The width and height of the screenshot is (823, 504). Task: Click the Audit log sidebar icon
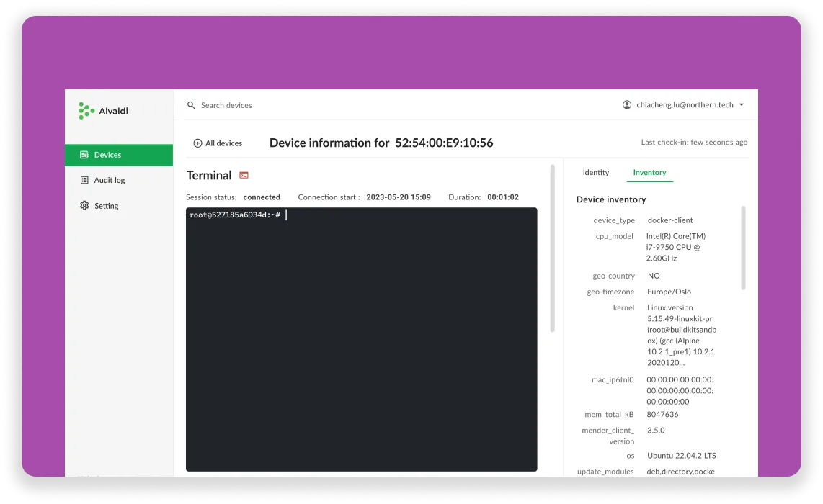coord(84,180)
